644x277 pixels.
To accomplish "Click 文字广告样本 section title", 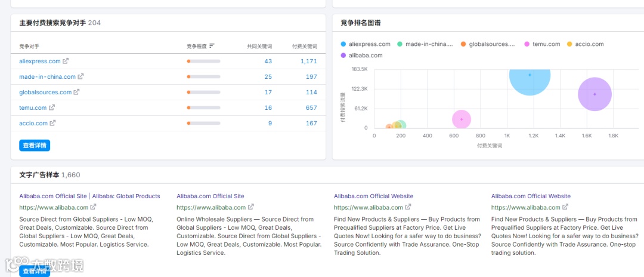I will tap(39, 175).
